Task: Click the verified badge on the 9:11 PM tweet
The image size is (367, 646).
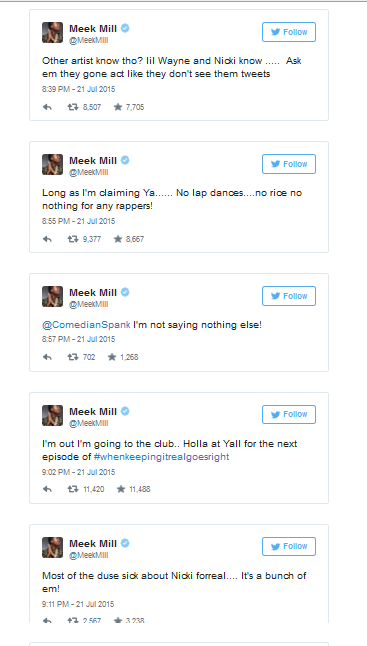Action: tap(125, 543)
